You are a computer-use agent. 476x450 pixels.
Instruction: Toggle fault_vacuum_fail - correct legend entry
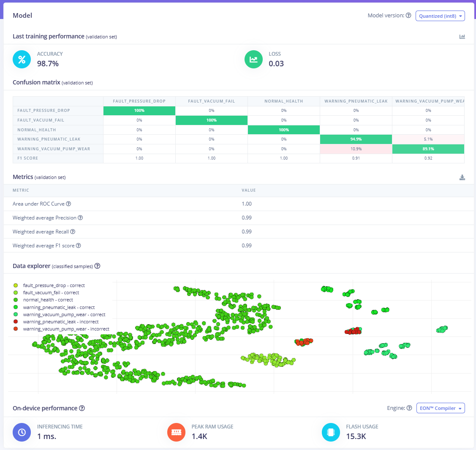click(x=46, y=293)
